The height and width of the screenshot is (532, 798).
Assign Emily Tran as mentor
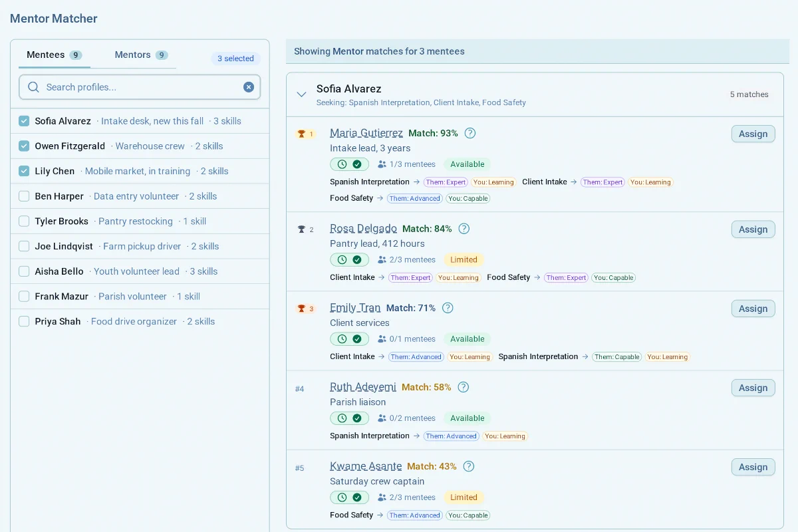pos(753,309)
